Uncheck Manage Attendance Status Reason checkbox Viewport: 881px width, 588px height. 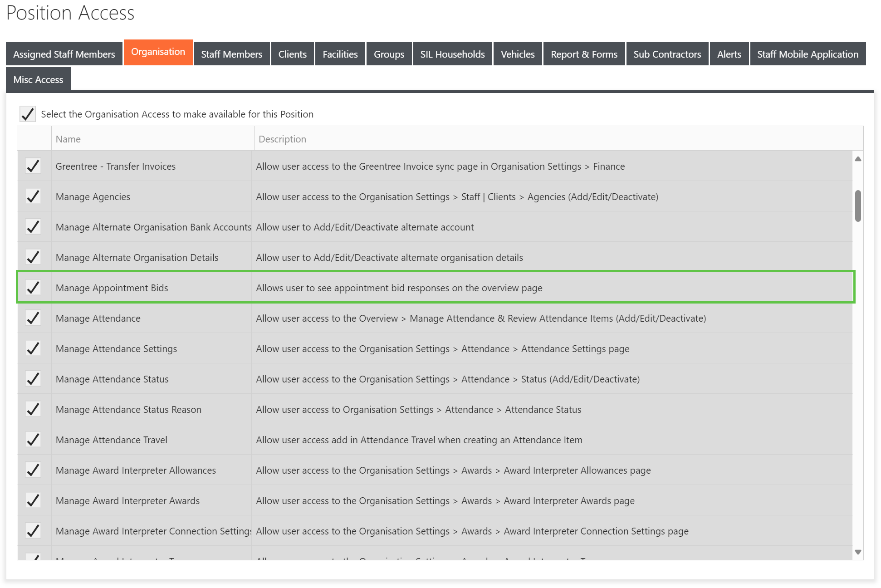tap(33, 409)
